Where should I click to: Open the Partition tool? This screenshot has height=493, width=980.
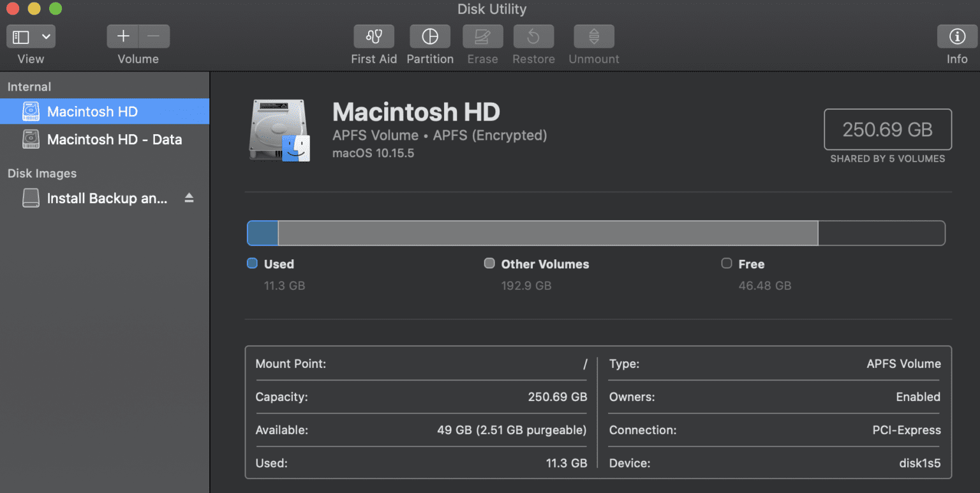[429, 36]
